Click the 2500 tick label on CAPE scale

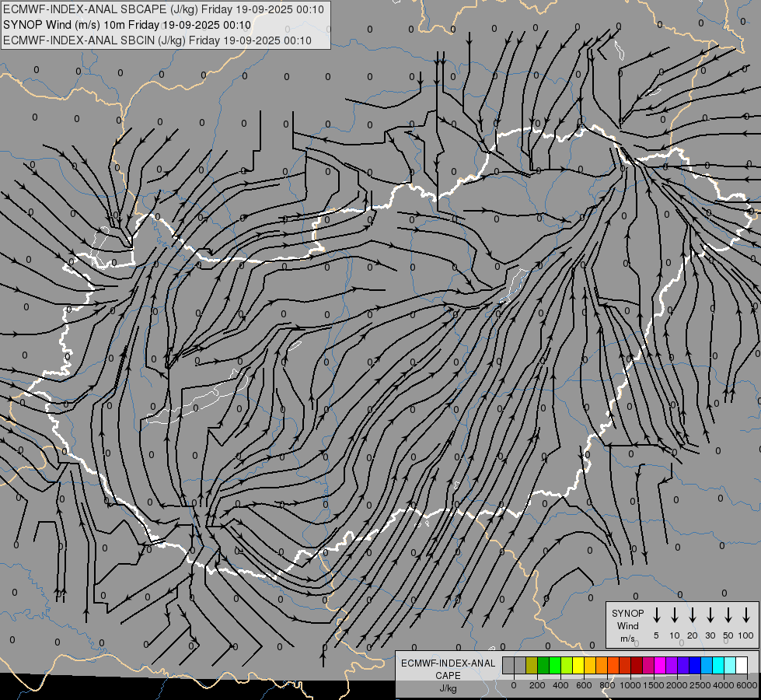coord(700,685)
